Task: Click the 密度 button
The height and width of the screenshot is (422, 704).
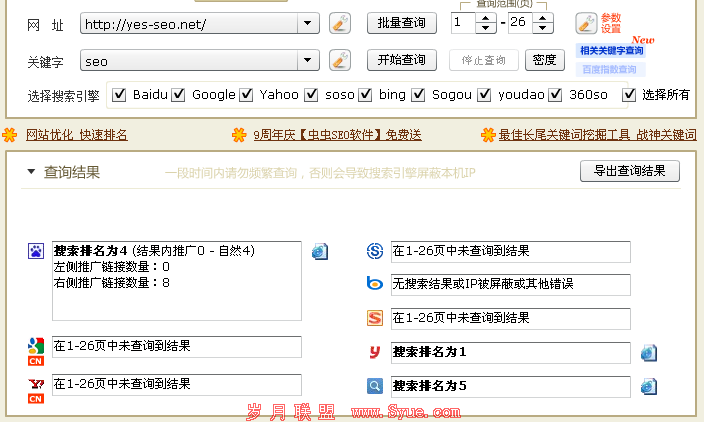Action: pyautogui.click(x=545, y=60)
